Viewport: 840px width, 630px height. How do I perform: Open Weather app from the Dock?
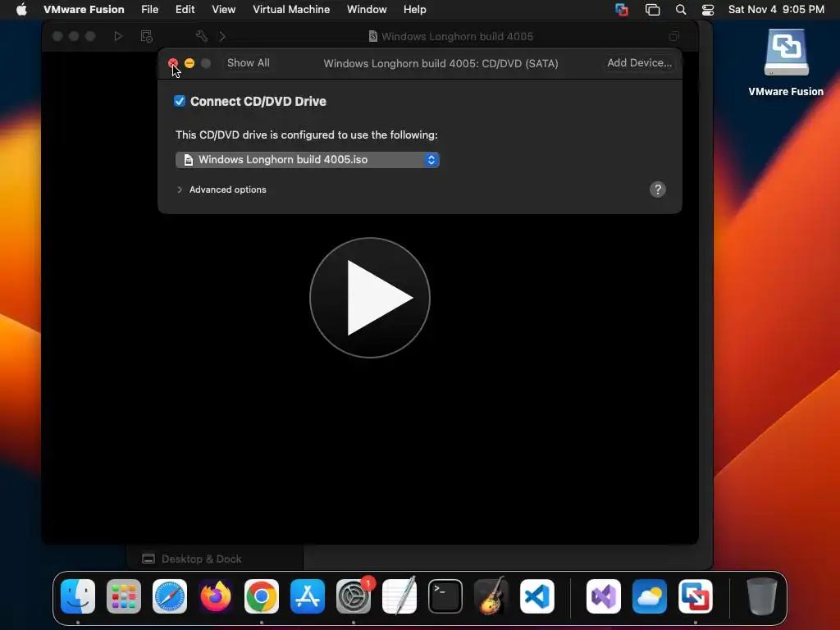(x=650, y=596)
